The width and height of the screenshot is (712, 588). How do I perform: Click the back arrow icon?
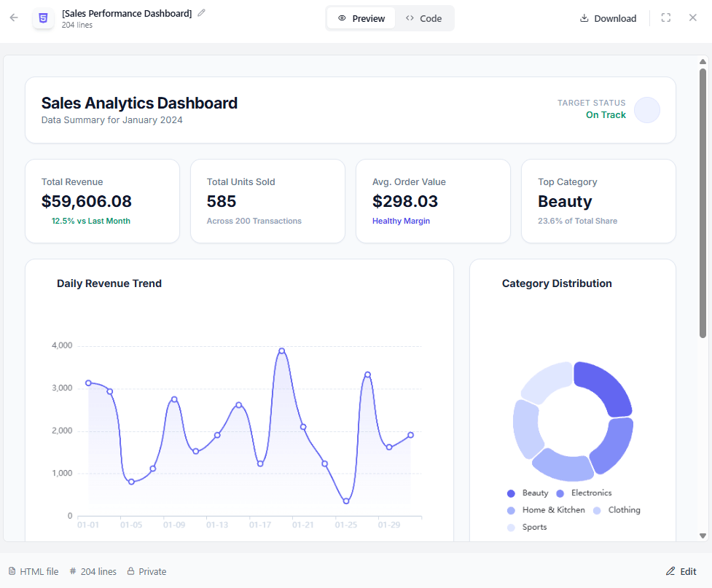[14, 17]
